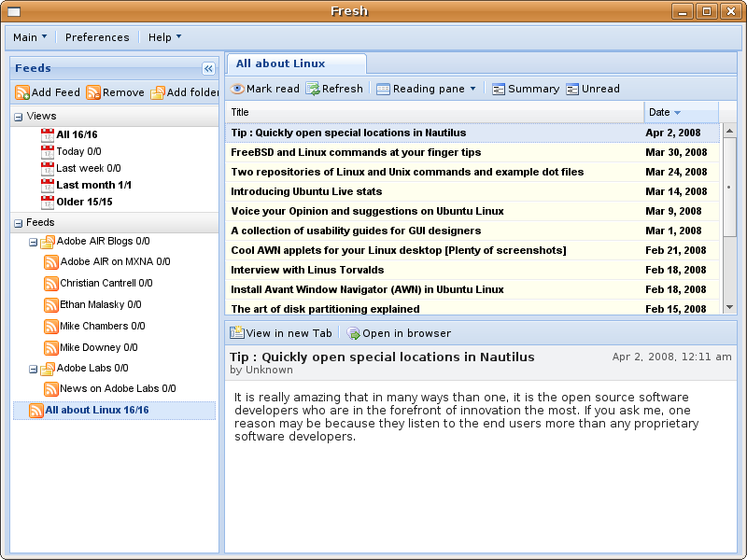Click the Mark read eye icon
The width and height of the screenshot is (747, 560).
tap(237, 89)
